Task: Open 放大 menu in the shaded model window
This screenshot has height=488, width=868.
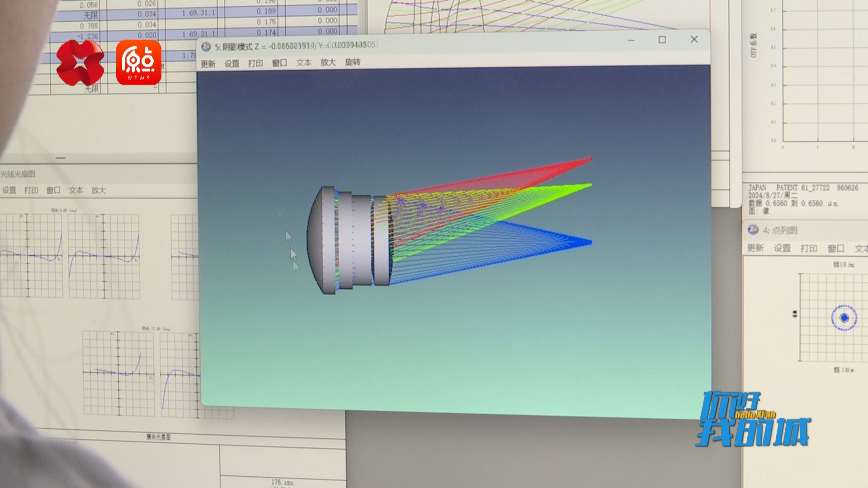Action: click(x=328, y=62)
